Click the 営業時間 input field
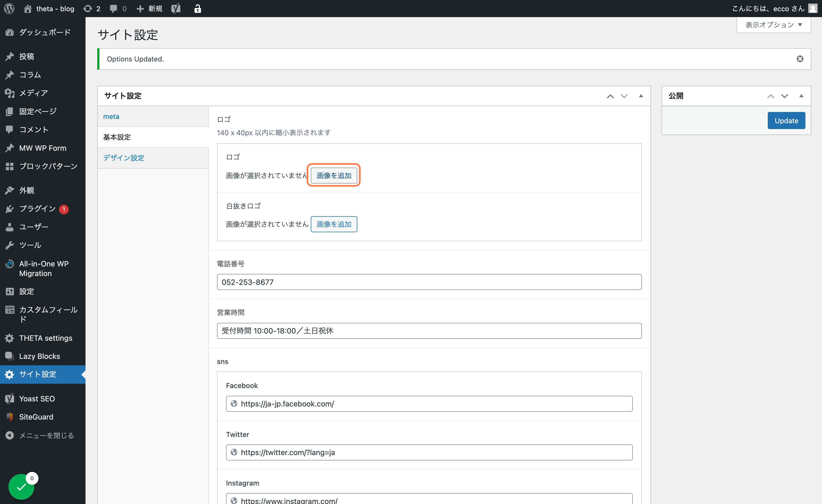822x504 pixels. pos(429,331)
